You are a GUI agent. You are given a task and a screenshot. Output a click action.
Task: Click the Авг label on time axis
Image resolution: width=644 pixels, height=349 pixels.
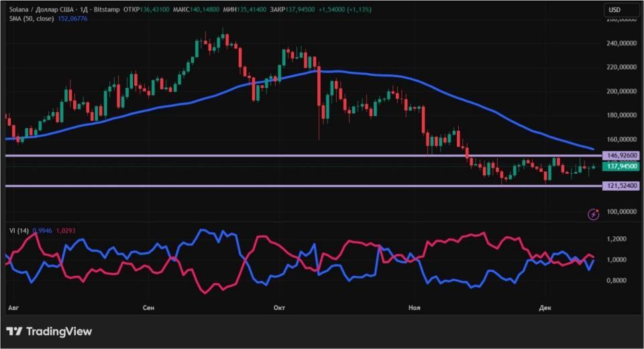[12, 307]
